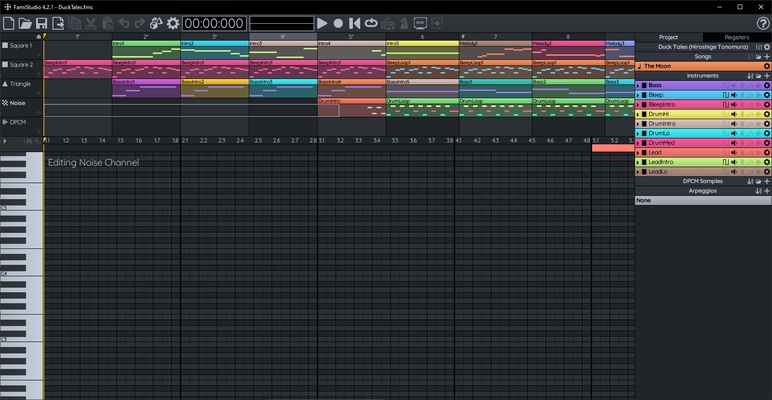The width and height of the screenshot is (772, 400).
Task: Add a new instrument with the plus icon
Action: click(x=767, y=76)
